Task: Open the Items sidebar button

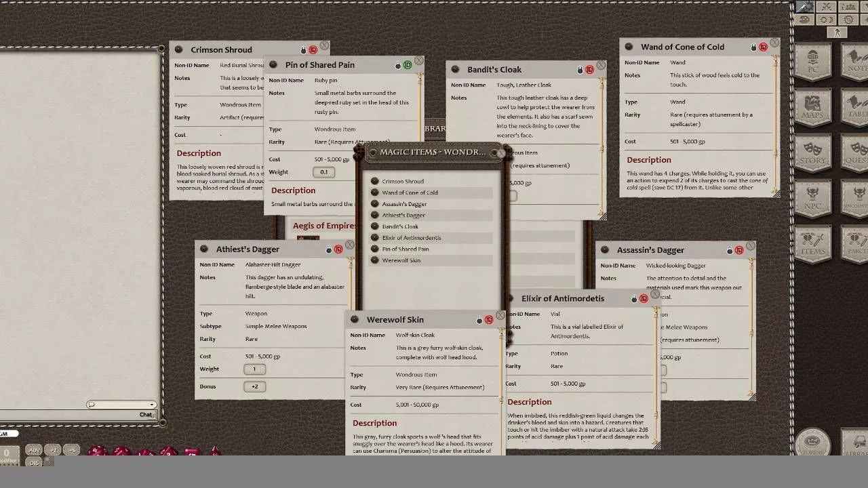Action: [813, 245]
